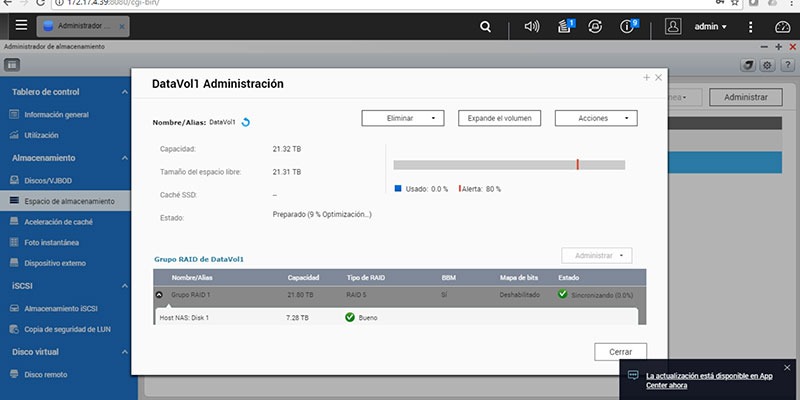
Task: Refresh the DataVol1 alias name
Action: pos(245,122)
